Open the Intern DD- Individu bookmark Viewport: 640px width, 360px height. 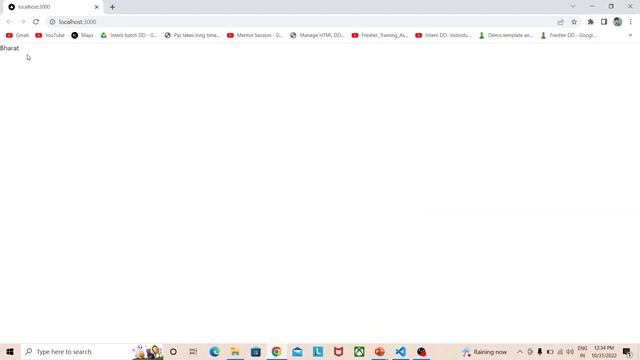pyautogui.click(x=443, y=36)
